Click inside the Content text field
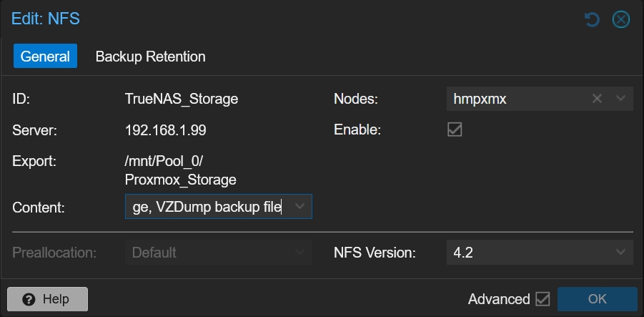Image resolution: width=644 pixels, height=317 pixels. point(208,206)
